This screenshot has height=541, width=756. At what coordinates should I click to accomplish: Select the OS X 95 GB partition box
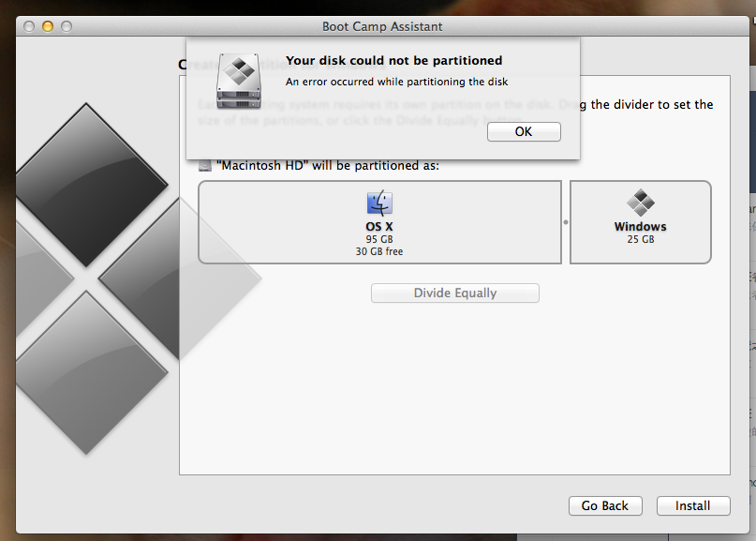pyautogui.click(x=380, y=222)
